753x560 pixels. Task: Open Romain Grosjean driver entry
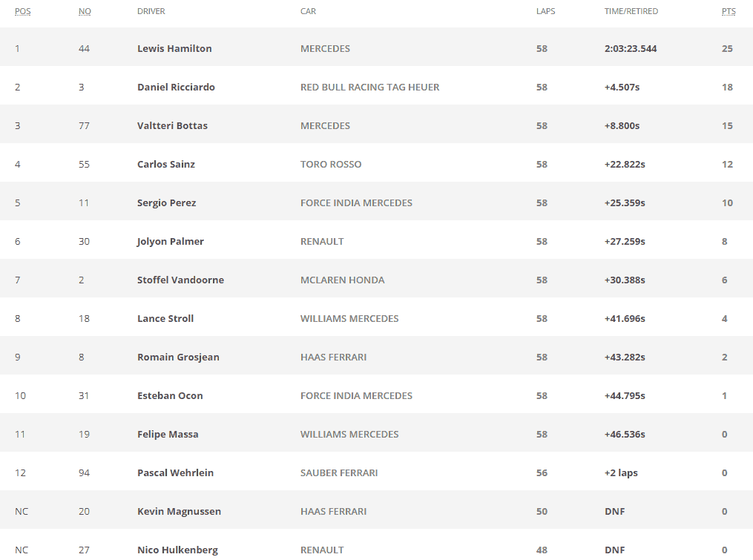click(x=178, y=357)
